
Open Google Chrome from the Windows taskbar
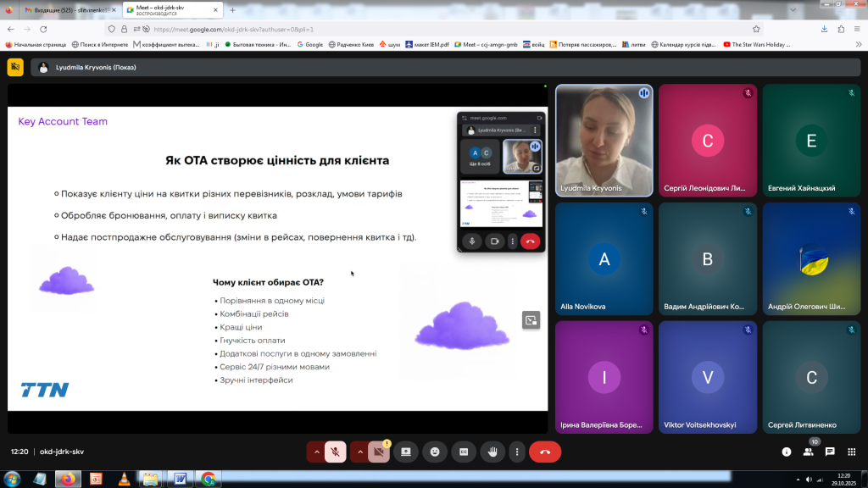(208, 479)
